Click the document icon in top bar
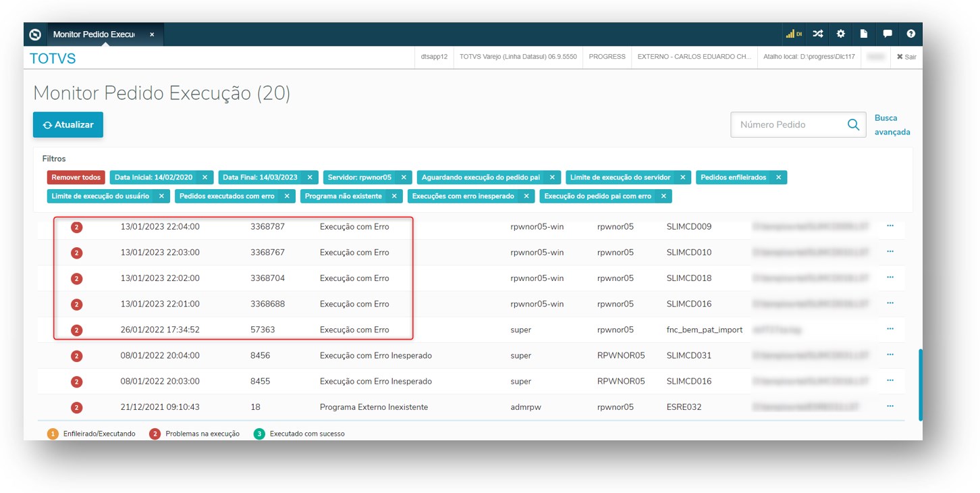 click(864, 34)
